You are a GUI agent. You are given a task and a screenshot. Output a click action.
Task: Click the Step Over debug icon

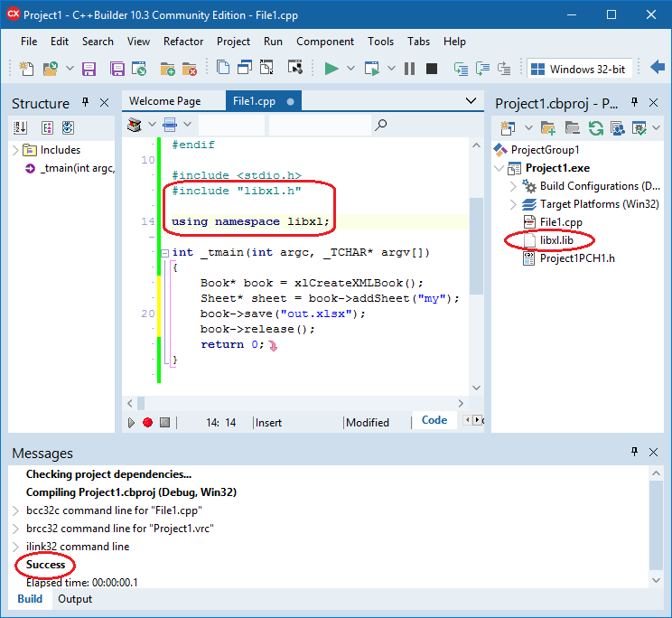483,69
